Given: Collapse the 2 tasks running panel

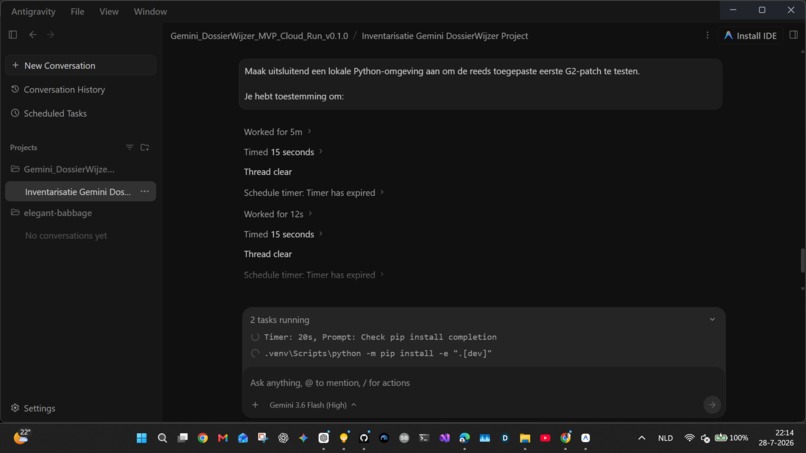Looking at the screenshot, I should pos(712,319).
